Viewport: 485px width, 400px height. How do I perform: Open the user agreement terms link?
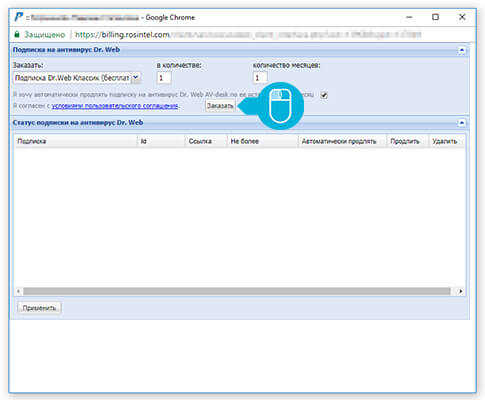click(x=115, y=106)
